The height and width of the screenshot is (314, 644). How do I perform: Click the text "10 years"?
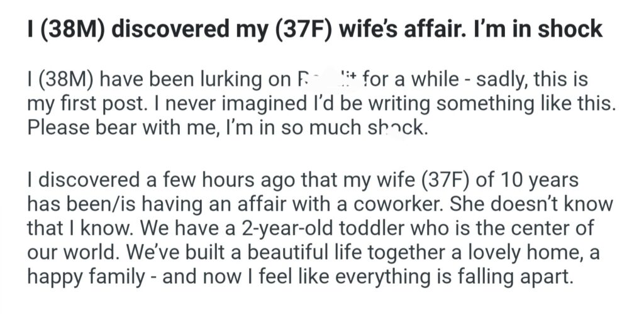point(541,181)
